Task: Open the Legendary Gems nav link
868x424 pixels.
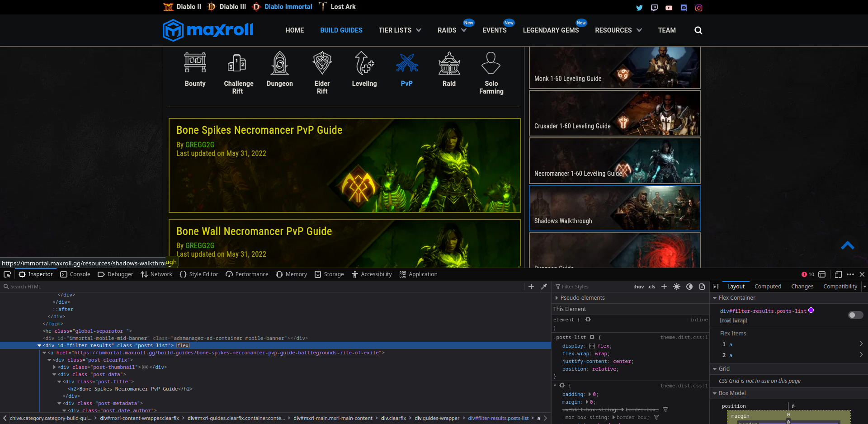Action: pos(551,30)
